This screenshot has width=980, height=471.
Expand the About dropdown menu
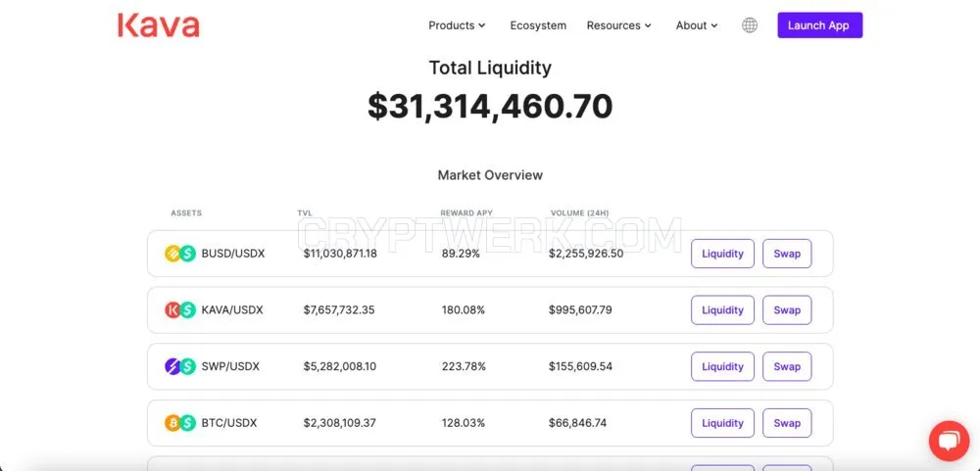pos(697,25)
